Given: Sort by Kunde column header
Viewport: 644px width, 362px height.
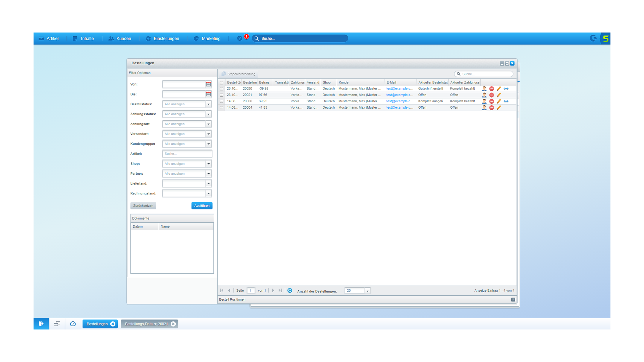Looking at the screenshot, I should click(x=361, y=82).
